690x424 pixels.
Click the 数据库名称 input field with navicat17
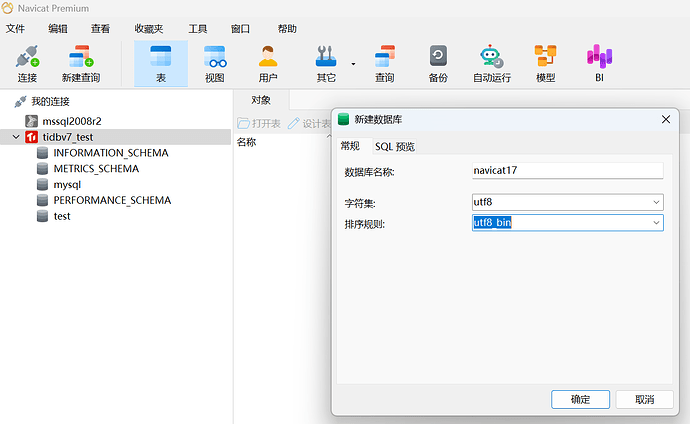pyautogui.click(x=567, y=171)
